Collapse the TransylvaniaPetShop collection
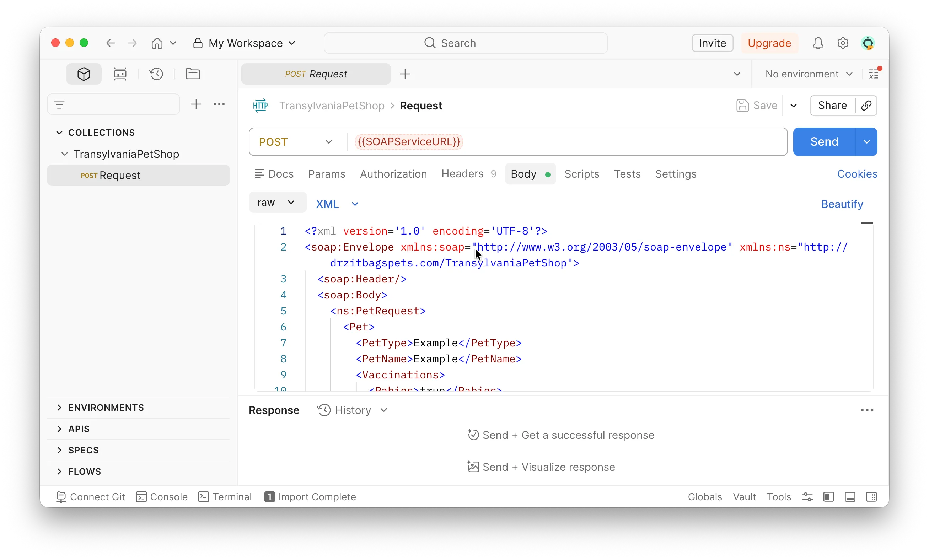Image resolution: width=929 pixels, height=560 pixels. click(x=64, y=154)
